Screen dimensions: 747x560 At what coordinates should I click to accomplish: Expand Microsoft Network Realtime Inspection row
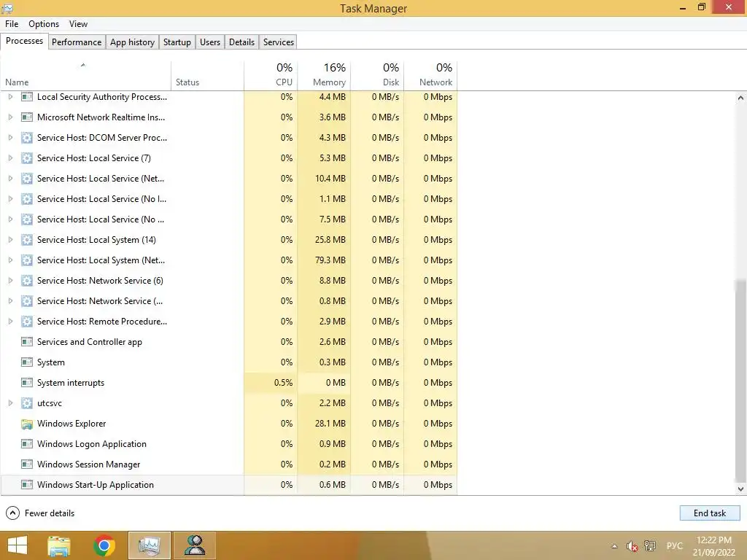pyautogui.click(x=10, y=117)
